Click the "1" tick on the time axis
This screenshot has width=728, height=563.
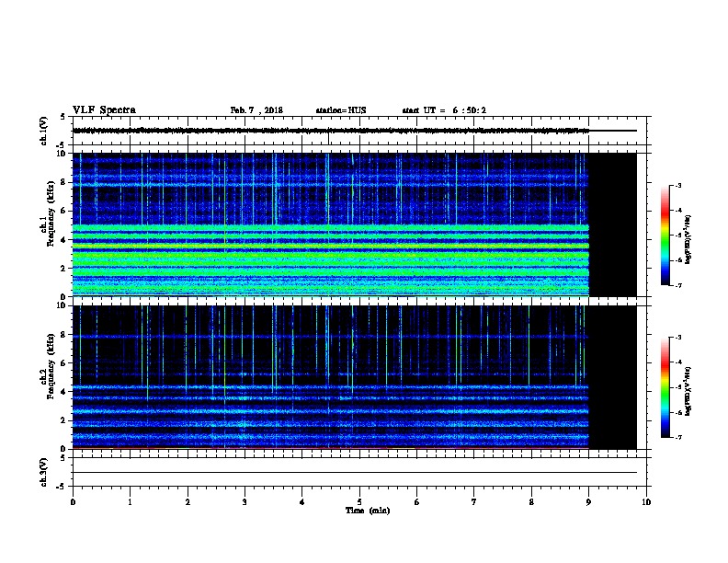[x=130, y=501]
